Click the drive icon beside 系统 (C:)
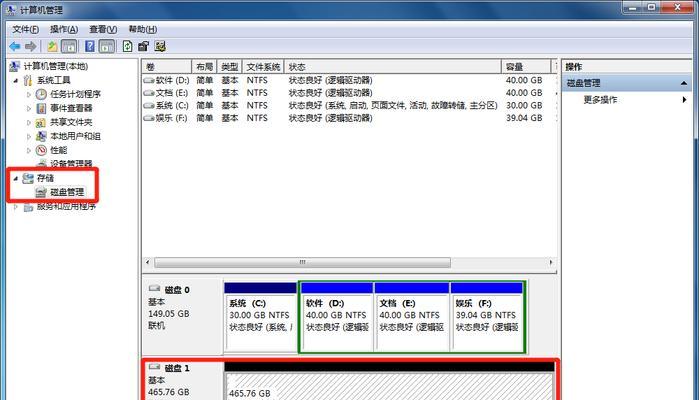This screenshot has height=400, width=699. pyautogui.click(x=149, y=106)
